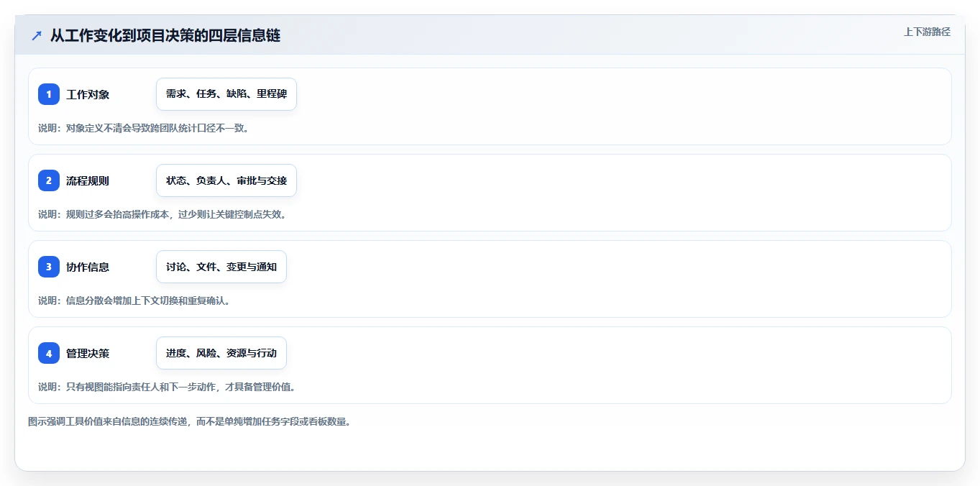Click the number 4 badge for 管理决策
This screenshot has height=486, width=980.
49,353
